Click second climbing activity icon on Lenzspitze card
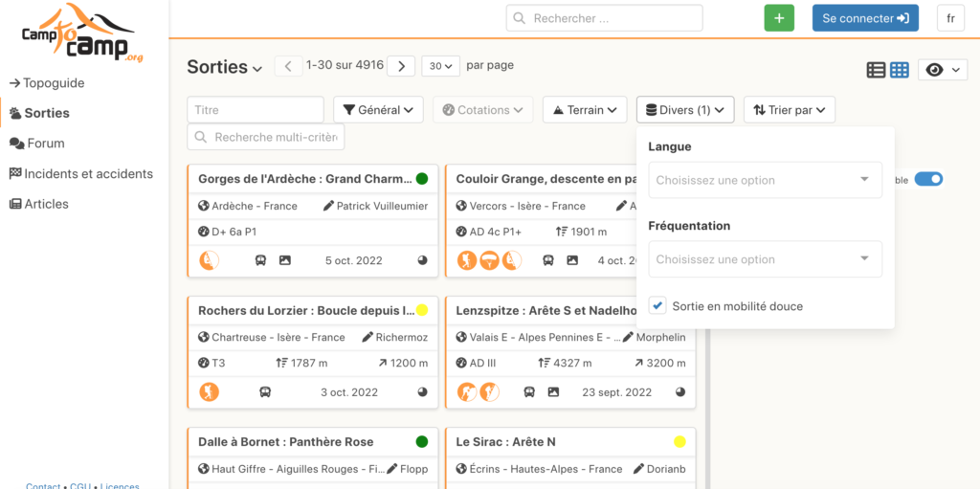980x489 pixels. [489, 392]
